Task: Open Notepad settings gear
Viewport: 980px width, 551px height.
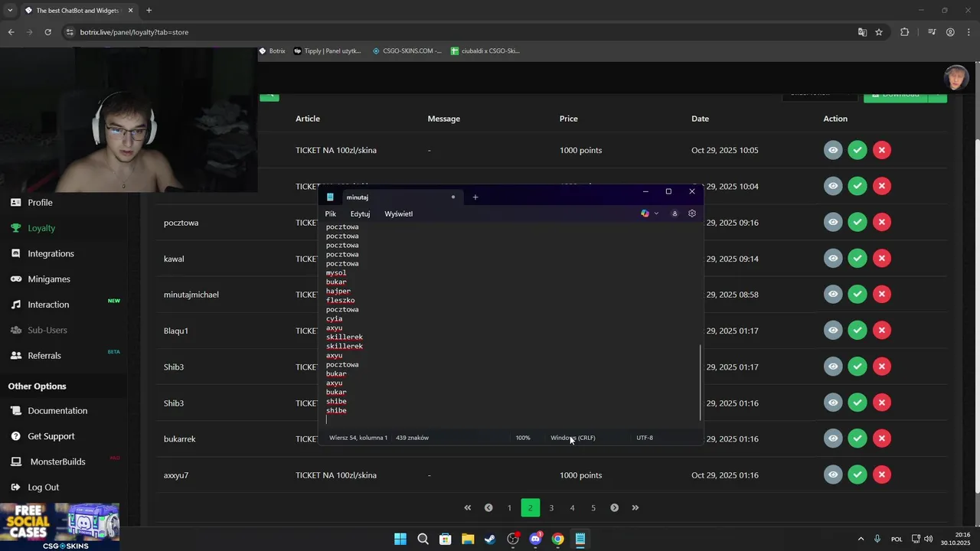Action: [x=692, y=214]
